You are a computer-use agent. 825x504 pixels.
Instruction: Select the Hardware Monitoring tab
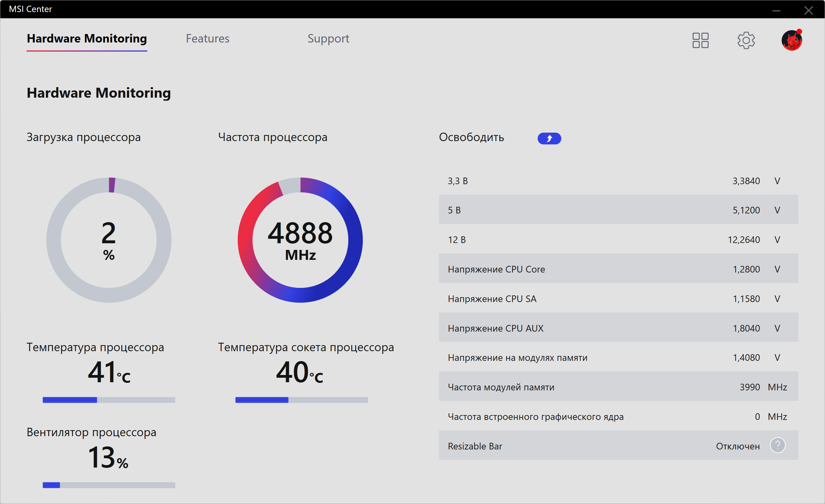(87, 39)
